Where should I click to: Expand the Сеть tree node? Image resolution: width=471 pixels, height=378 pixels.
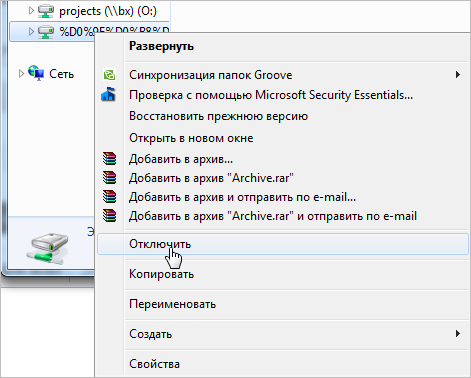21,73
